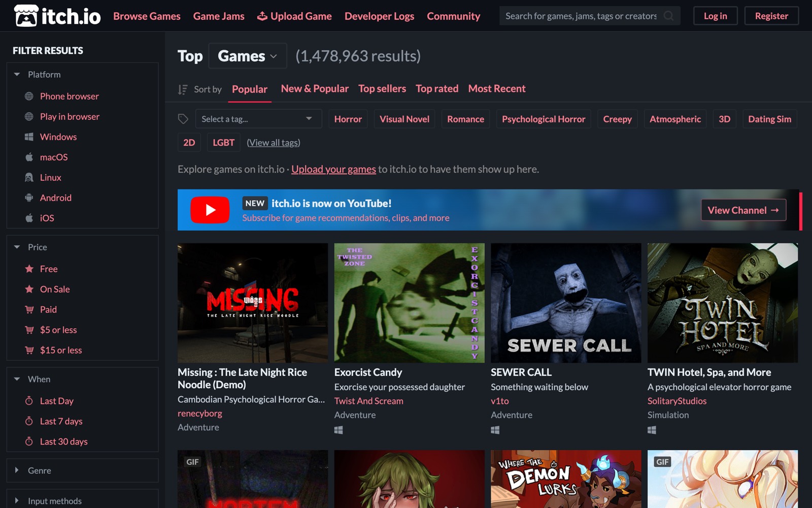
Task: Open Exorcist Candy game title
Action: pyautogui.click(x=368, y=372)
